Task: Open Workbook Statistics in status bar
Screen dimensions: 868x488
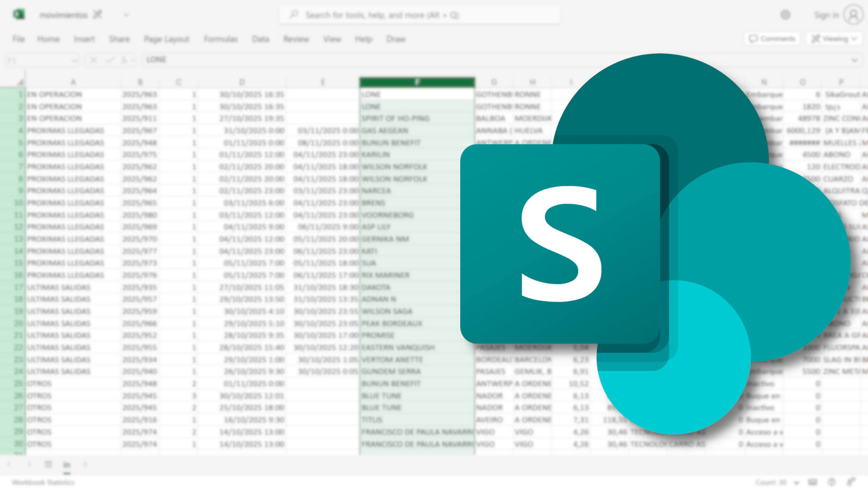Action: [43, 482]
